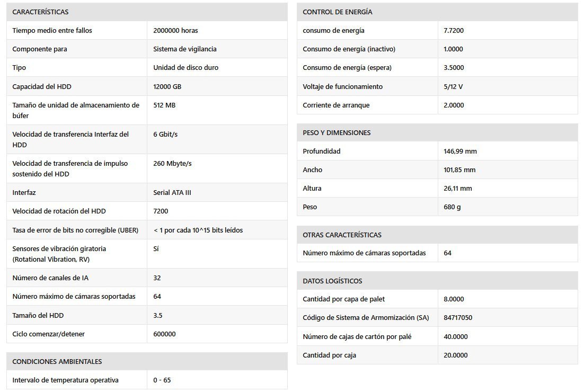The height and width of the screenshot is (392, 584).
Task: Select the 'Capacidad del HDD' row label
Action: point(41,86)
